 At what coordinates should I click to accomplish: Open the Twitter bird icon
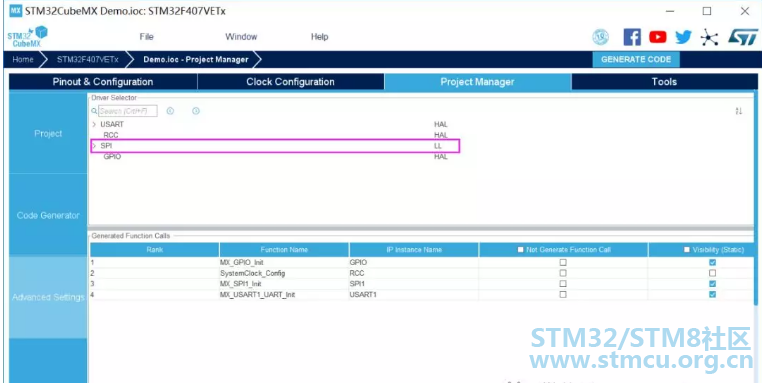(x=683, y=37)
